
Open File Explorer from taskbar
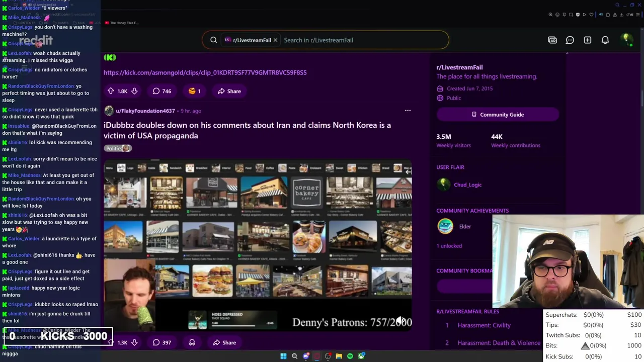click(x=339, y=356)
